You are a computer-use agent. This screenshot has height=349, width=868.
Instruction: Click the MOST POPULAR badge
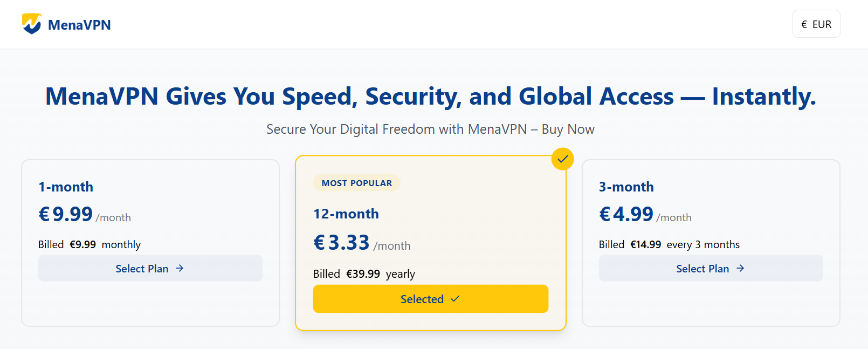click(x=356, y=183)
